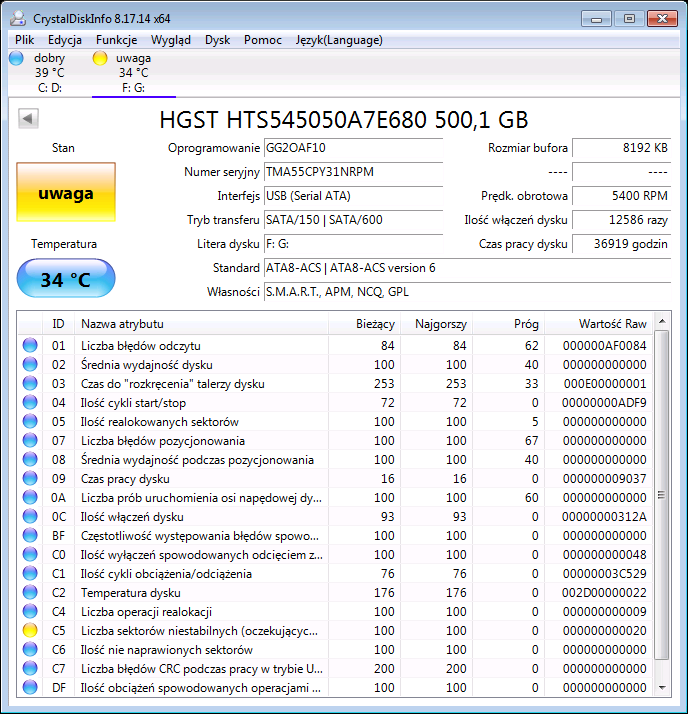Click the attribute list scroll up arrow
This screenshot has width=688, height=714.
point(662,321)
